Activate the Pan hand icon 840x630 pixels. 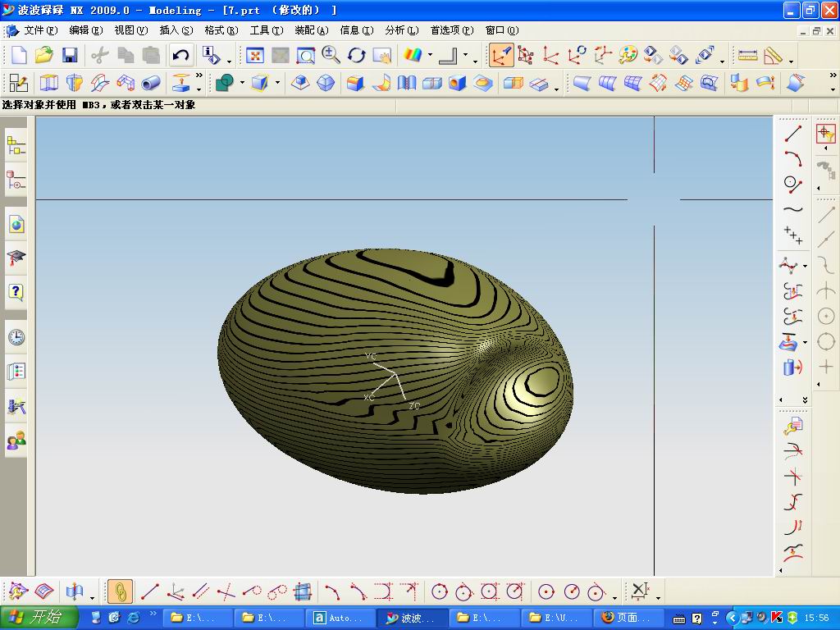point(382,55)
